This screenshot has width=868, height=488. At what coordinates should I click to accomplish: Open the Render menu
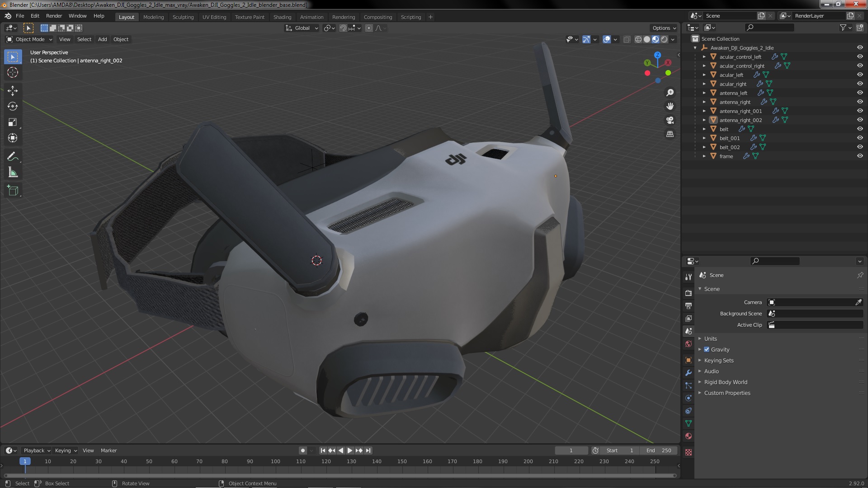coord(54,16)
